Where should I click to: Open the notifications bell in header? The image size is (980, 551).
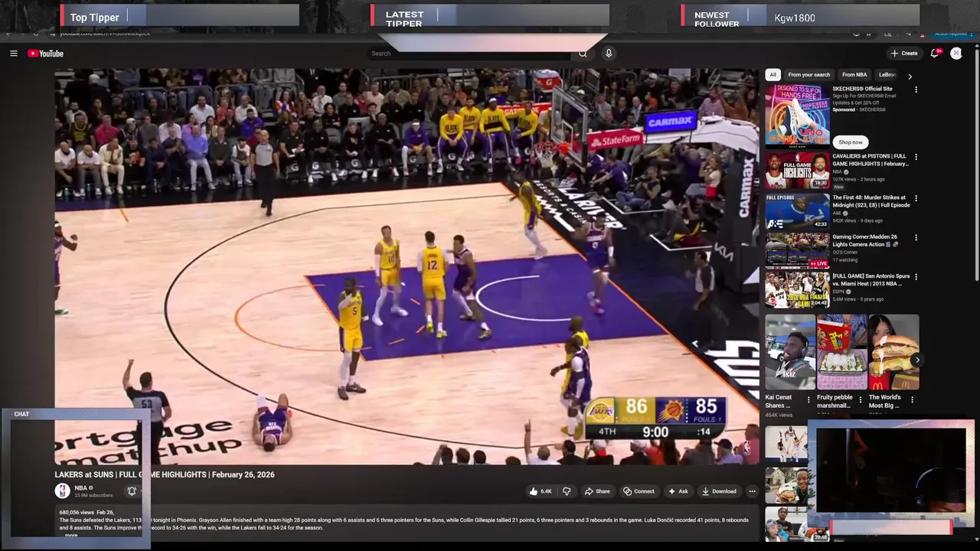point(935,54)
